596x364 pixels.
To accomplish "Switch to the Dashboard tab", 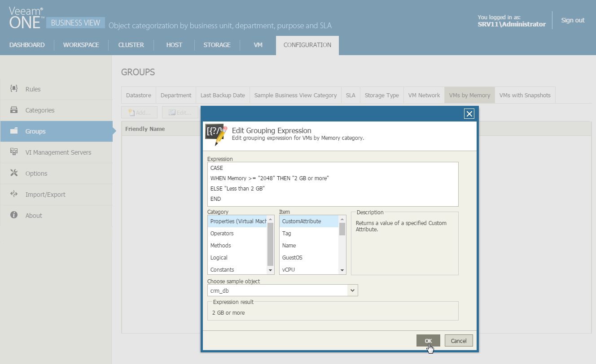I will coord(27,45).
